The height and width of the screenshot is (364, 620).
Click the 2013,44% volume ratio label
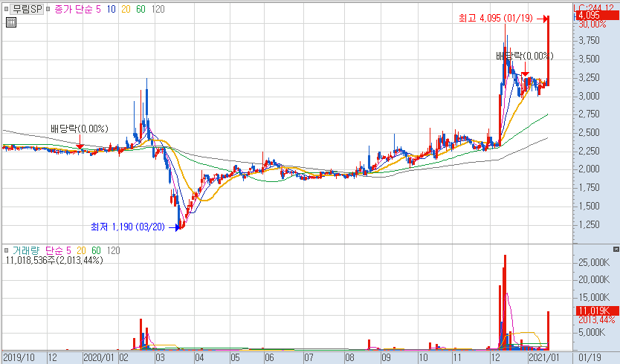(597, 319)
